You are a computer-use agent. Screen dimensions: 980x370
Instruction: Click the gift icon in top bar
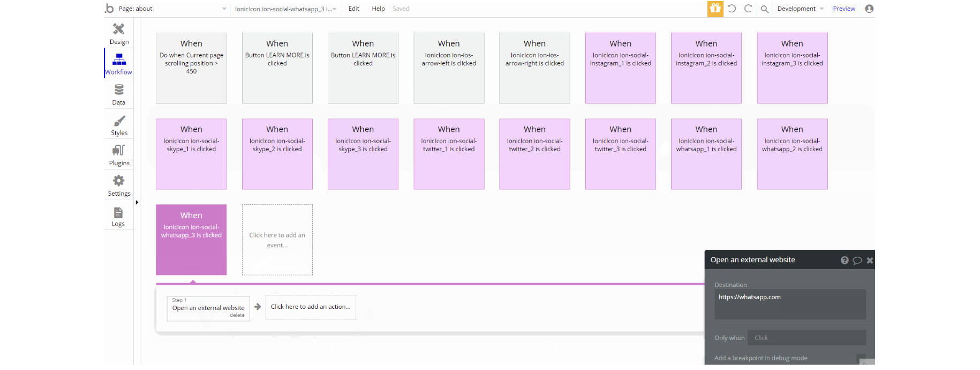(x=715, y=9)
